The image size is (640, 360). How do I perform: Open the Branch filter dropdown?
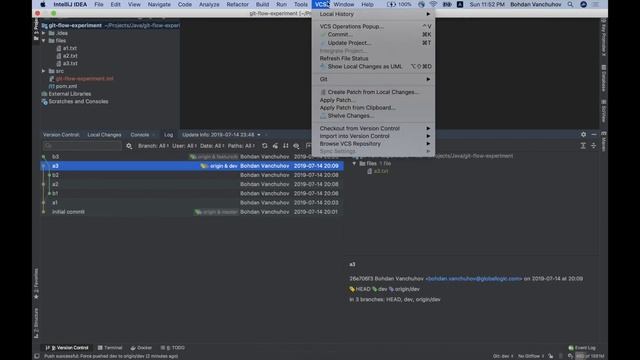tap(153, 146)
